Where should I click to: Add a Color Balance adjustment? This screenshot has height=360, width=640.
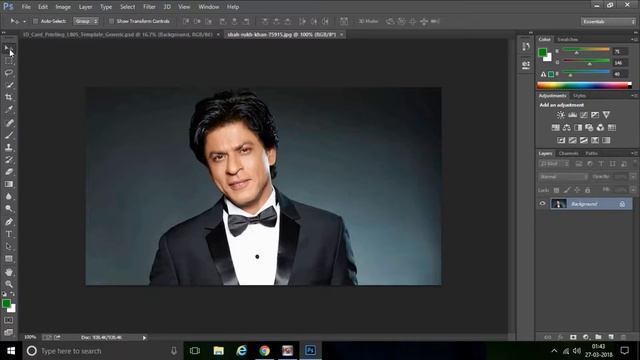[567, 128]
